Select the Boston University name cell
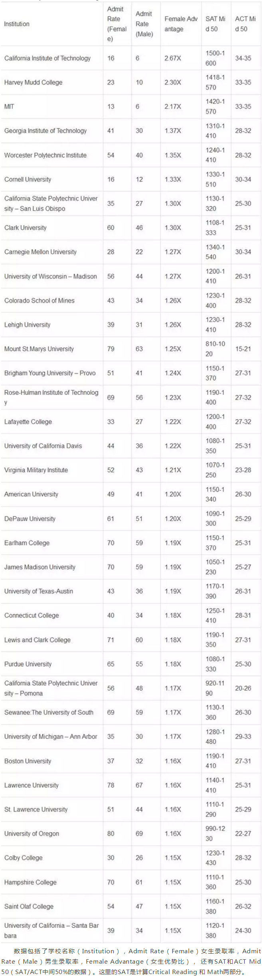 tap(28, 761)
